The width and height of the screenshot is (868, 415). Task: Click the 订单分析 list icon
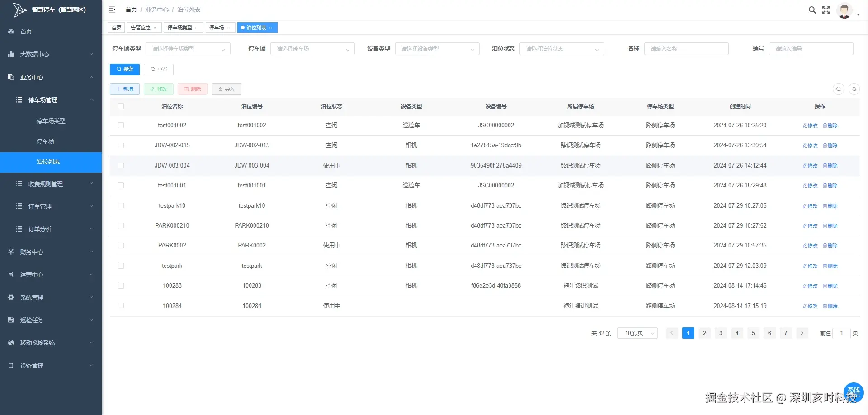(19, 229)
